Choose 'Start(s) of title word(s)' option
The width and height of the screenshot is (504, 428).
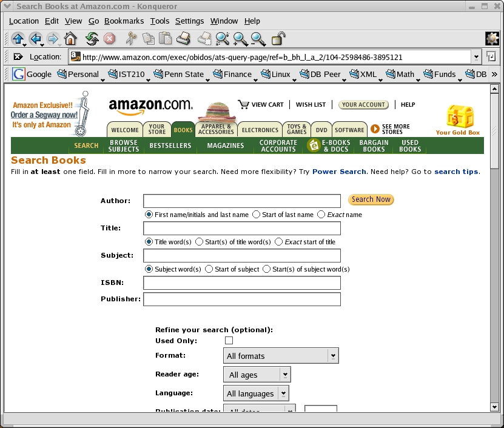[x=200, y=242]
